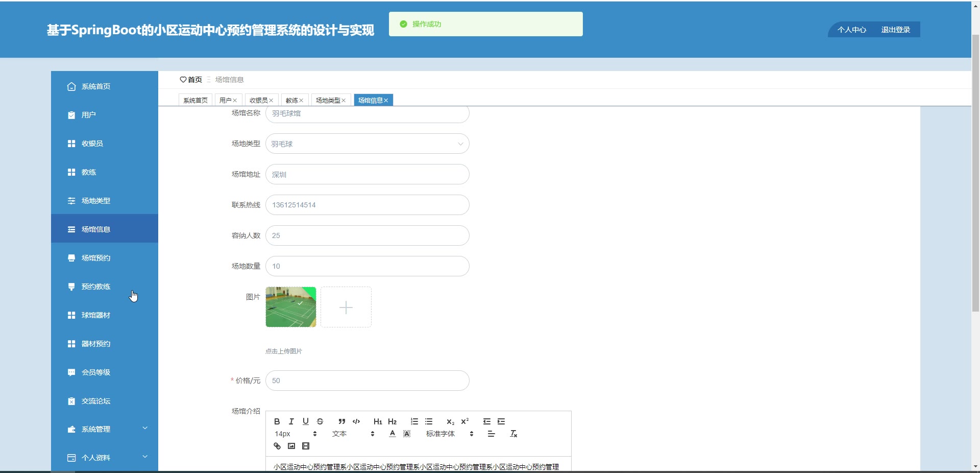Select 场馆信息 in the sidebar
Image resolution: width=980 pixels, height=473 pixels.
click(x=105, y=228)
